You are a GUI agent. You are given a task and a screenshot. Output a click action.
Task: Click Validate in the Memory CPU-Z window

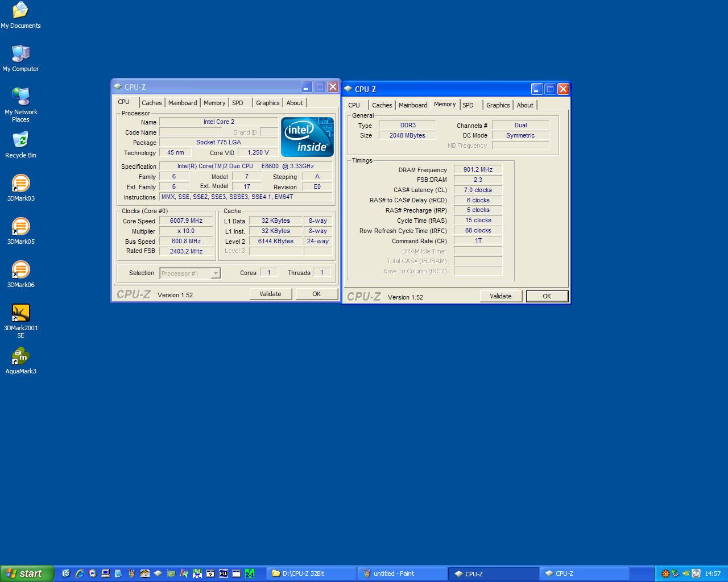501,296
